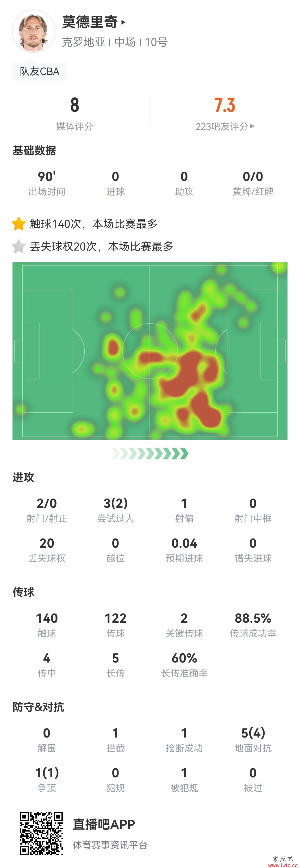Tap the 防守&对抗 section heading

(x=38, y=707)
